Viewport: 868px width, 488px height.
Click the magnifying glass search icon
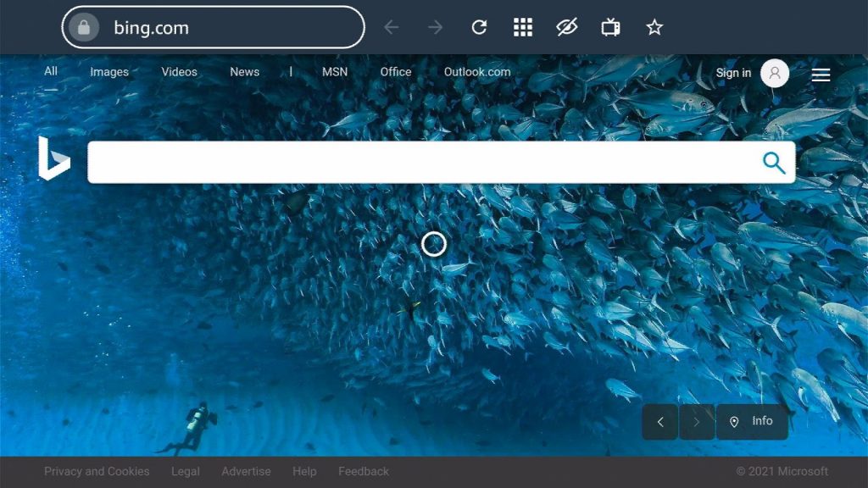tap(774, 163)
